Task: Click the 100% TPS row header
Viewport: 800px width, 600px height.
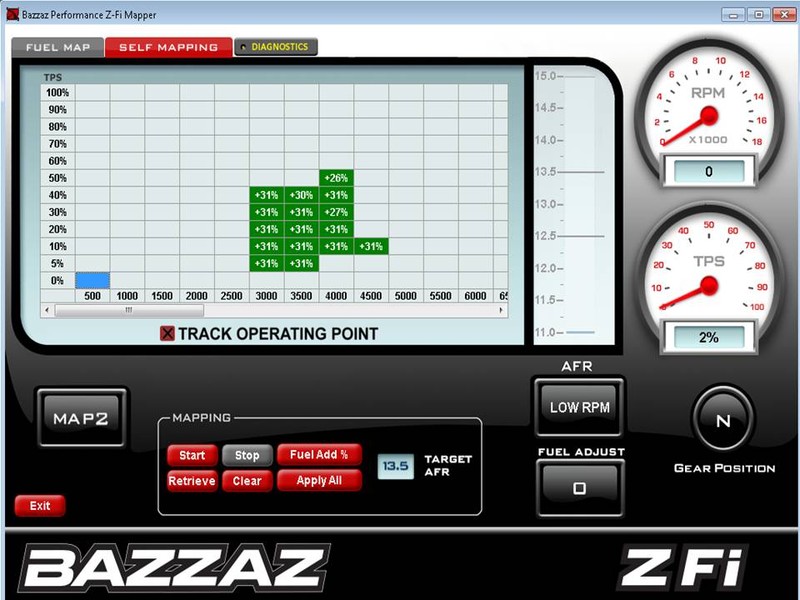Action: [x=58, y=92]
